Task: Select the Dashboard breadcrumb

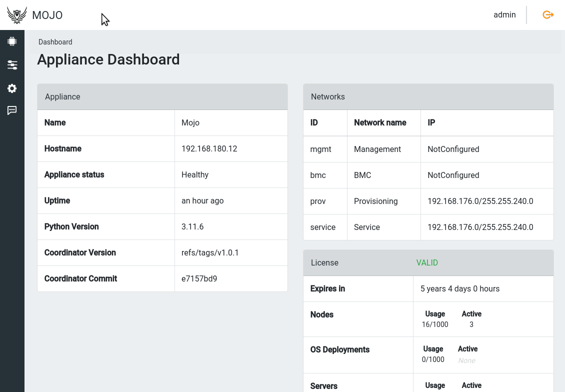Action: (55, 42)
